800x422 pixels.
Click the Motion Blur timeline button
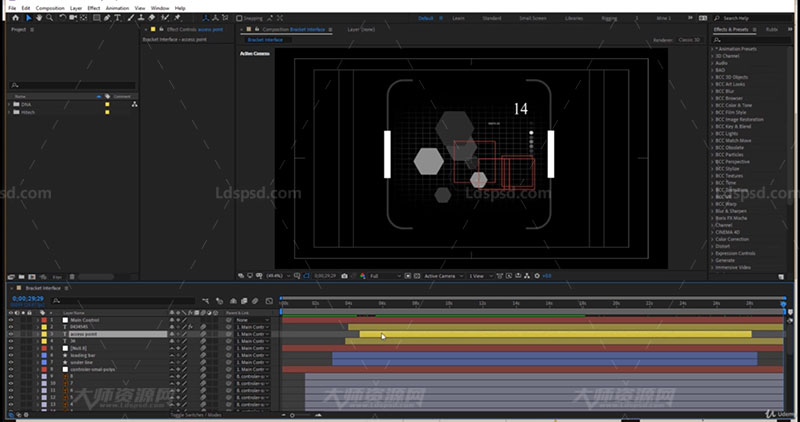coord(255,301)
